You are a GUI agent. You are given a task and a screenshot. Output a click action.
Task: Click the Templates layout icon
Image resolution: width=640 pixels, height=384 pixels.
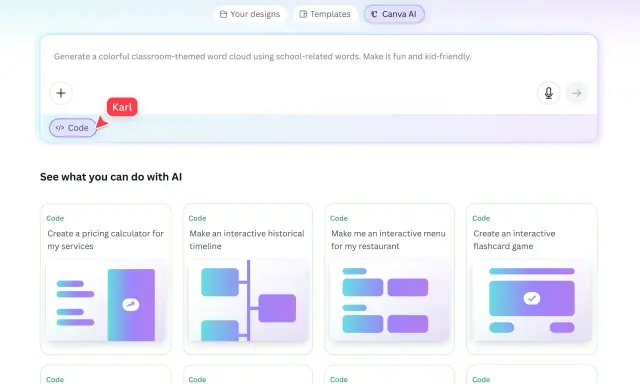[x=303, y=14]
